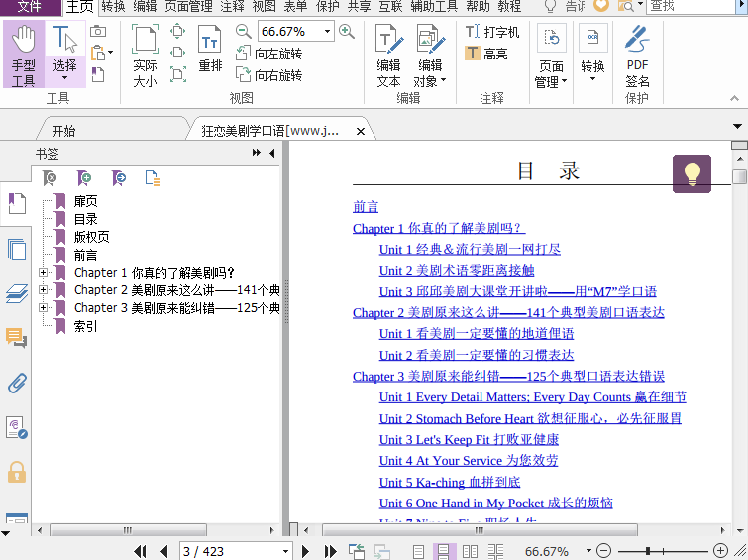This screenshot has height=560, width=748.
Task: Open Page Management (页面管理) in ribbon
Action: pyautogui.click(x=551, y=56)
